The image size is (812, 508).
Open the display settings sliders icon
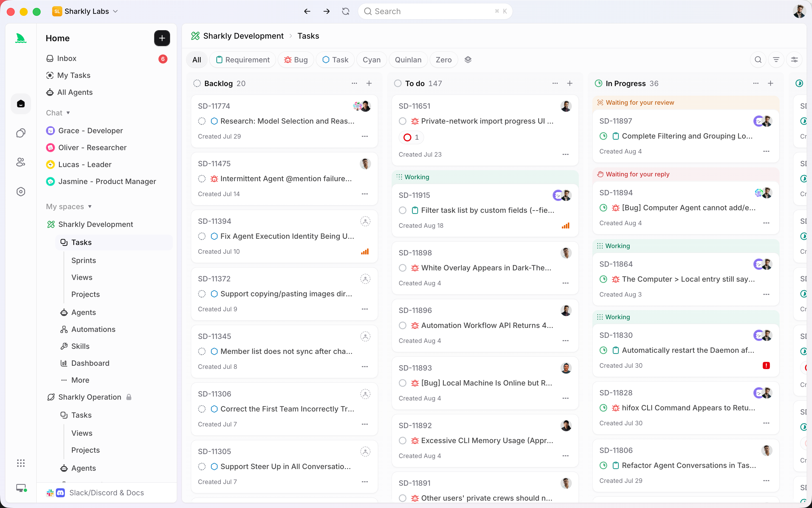click(x=794, y=60)
